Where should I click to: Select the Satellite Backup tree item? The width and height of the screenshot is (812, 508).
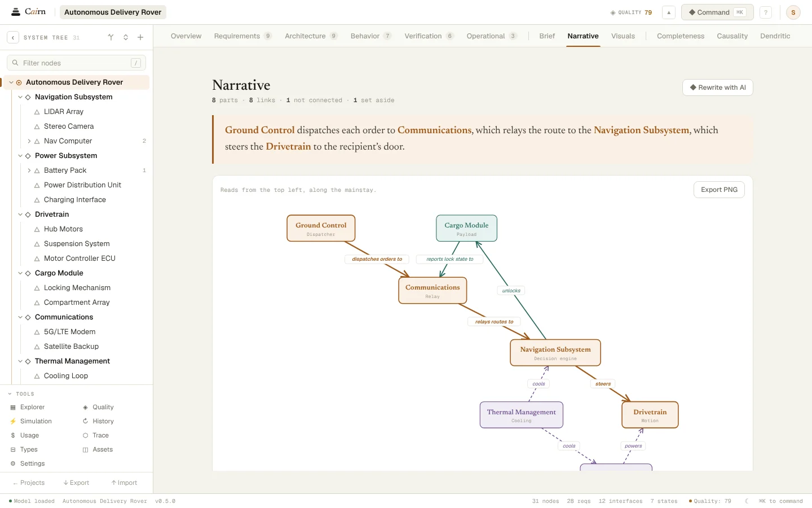[x=71, y=347]
